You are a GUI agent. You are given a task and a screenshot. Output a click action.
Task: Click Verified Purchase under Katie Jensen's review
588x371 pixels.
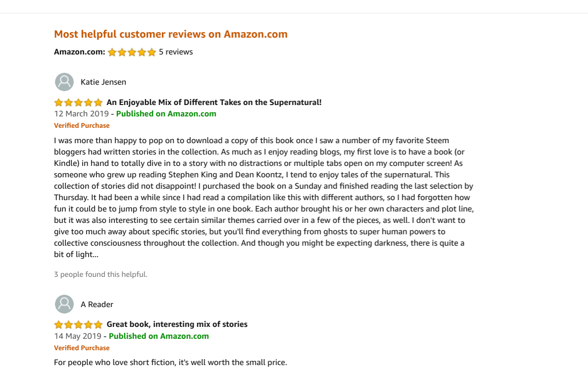[x=82, y=125]
